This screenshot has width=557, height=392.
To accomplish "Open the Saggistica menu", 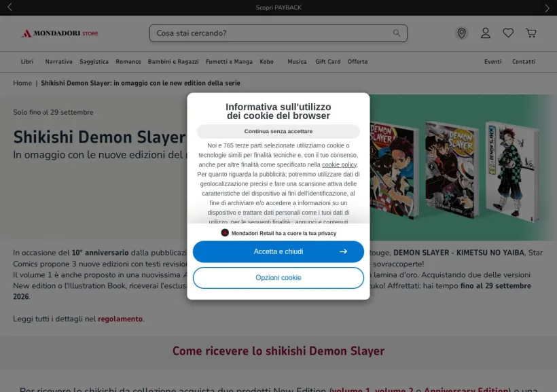I will tap(94, 61).
